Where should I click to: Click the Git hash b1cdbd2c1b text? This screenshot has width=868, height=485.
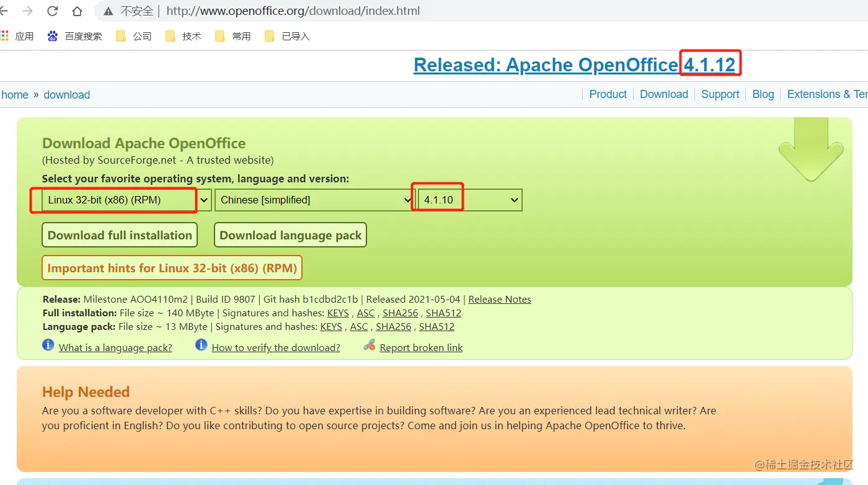pyautogui.click(x=309, y=300)
